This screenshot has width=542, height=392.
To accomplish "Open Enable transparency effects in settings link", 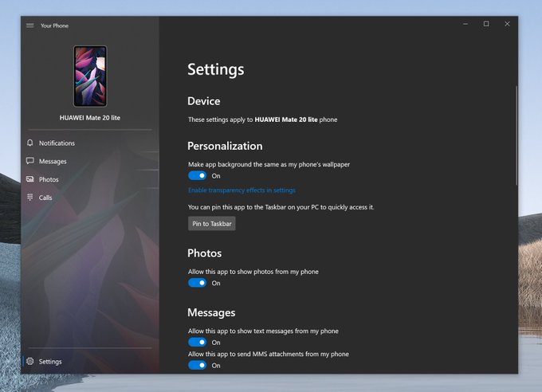I will (x=242, y=190).
